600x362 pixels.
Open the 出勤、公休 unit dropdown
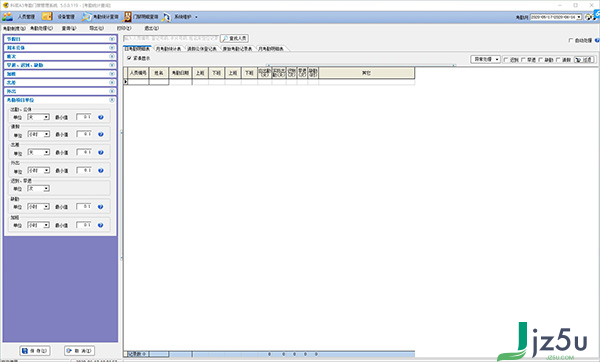pos(39,117)
